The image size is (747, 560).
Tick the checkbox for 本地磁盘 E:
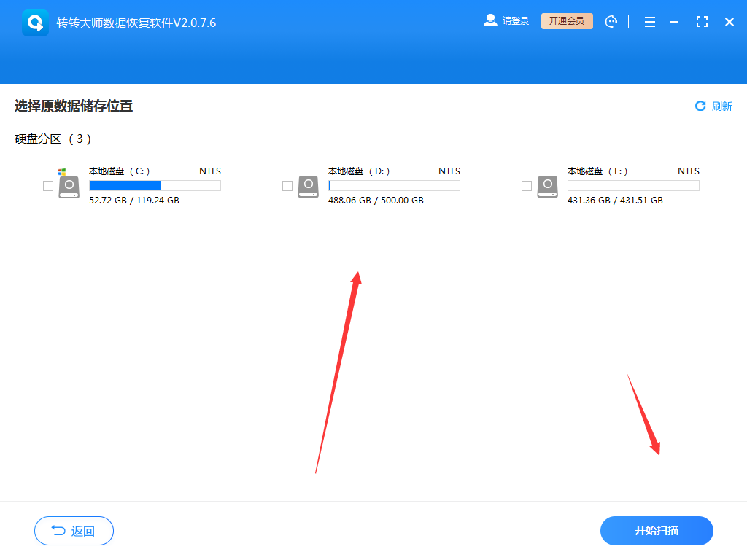coord(525,186)
